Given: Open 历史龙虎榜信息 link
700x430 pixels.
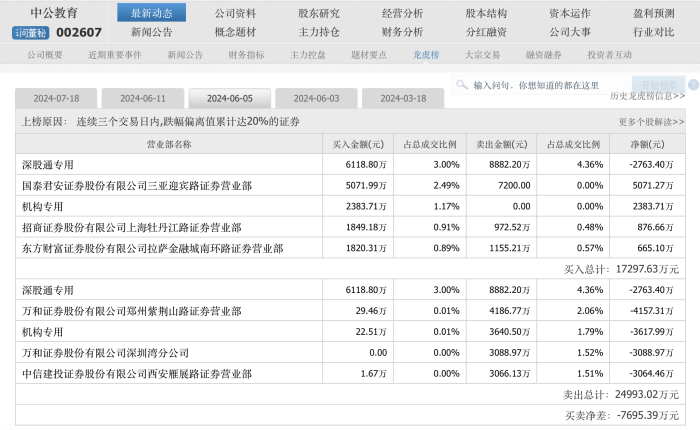Looking at the screenshot, I should (x=647, y=96).
